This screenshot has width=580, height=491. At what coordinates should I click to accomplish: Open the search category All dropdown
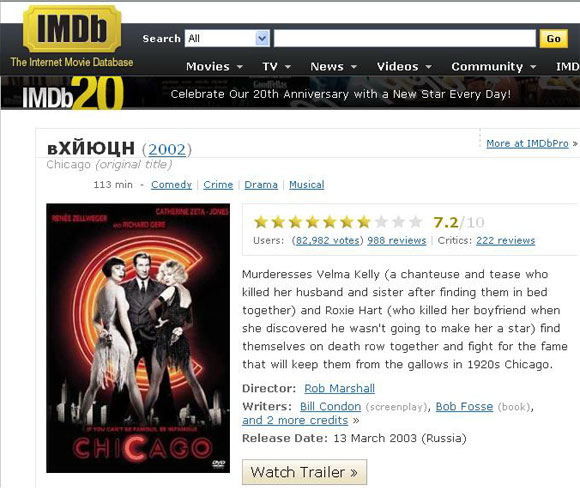[x=227, y=38]
